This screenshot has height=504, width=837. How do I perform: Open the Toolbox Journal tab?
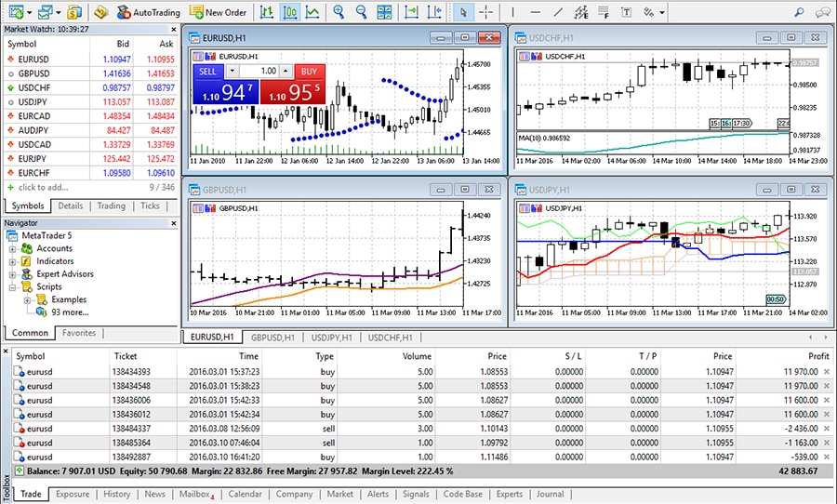(551, 494)
